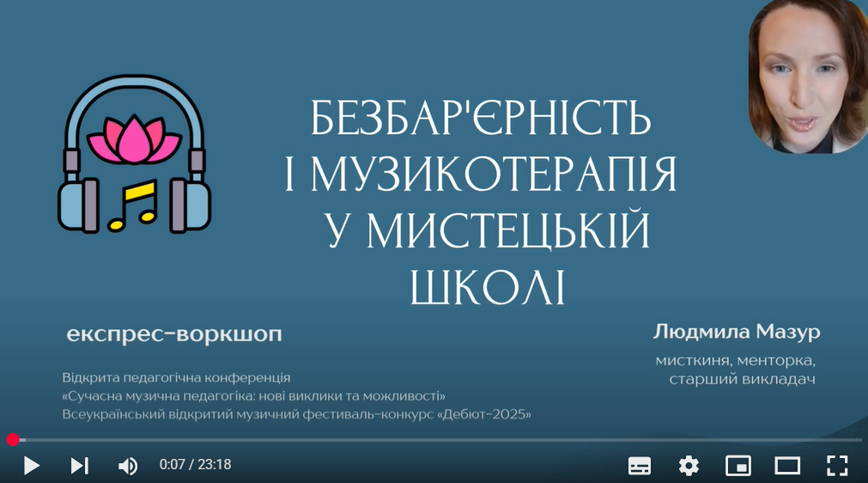Viewport: 868px width, 483px height.
Task: Click the "Відкрита педагогічна конференція" line
Action: [177, 377]
